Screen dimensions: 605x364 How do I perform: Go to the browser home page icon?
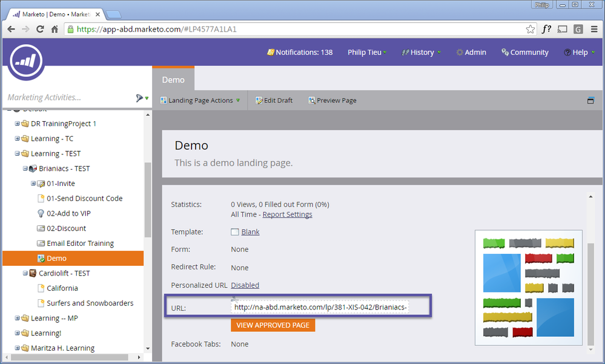[55, 29]
